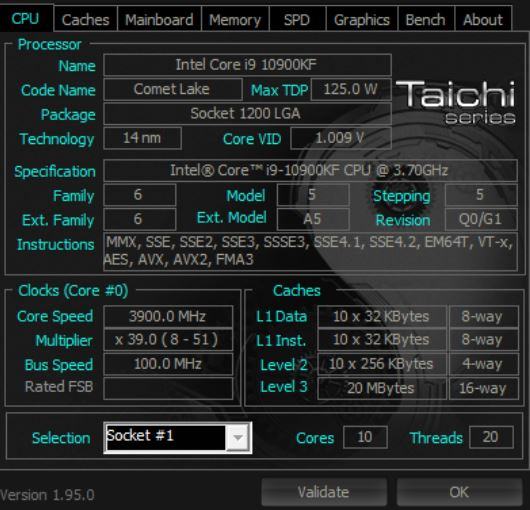Click the L1 Data size 10 x 32 KBytes
530x510 pixels.
(x=382, y=316)
